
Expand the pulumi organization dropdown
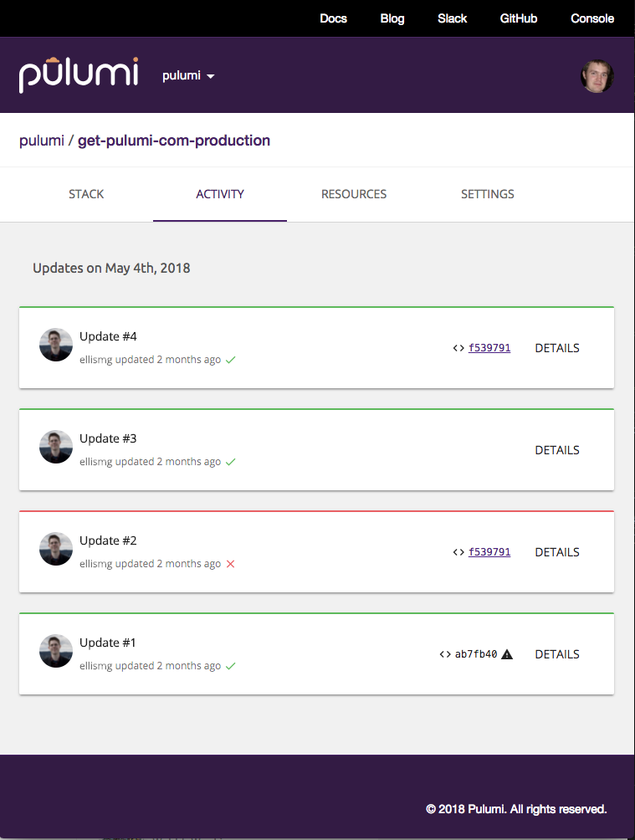point(188,76)
